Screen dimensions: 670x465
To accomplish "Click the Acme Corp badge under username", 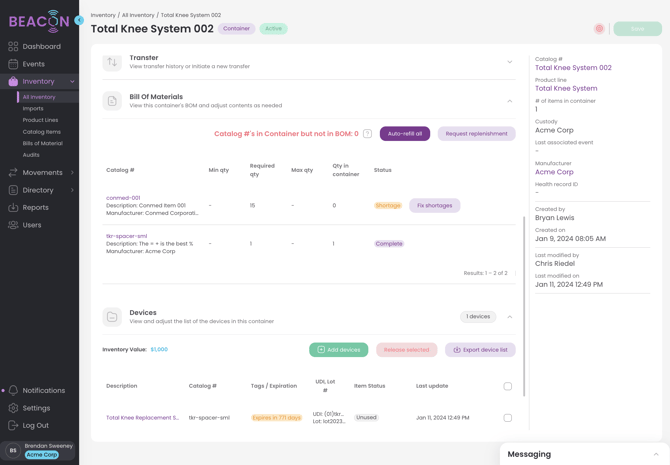I will click(x=41, y=455).
